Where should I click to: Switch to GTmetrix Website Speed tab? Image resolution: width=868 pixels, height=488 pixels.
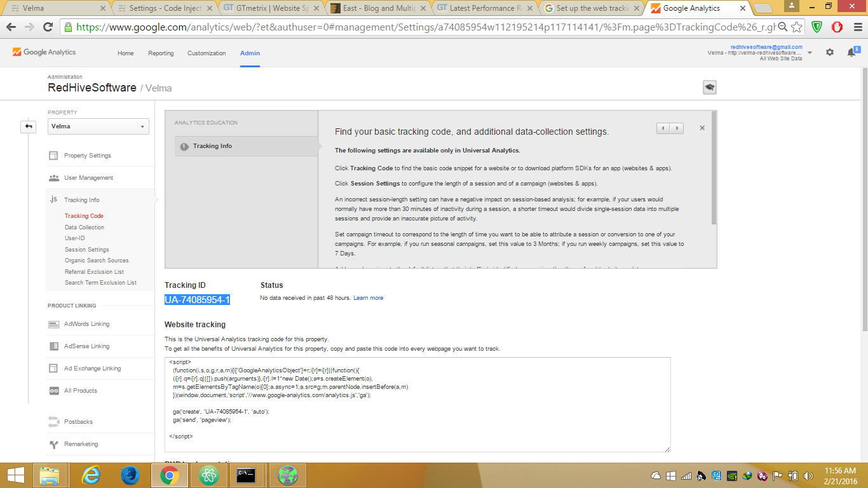273,8
